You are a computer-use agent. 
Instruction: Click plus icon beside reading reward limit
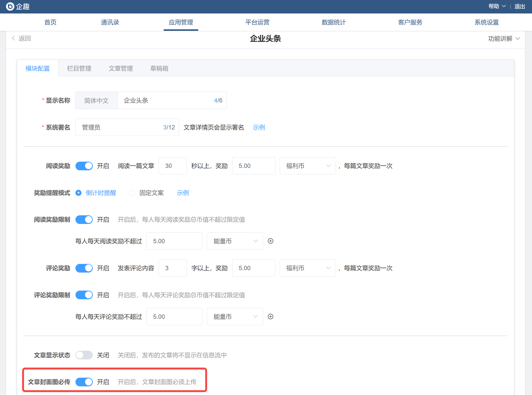(x=270, y=241)
